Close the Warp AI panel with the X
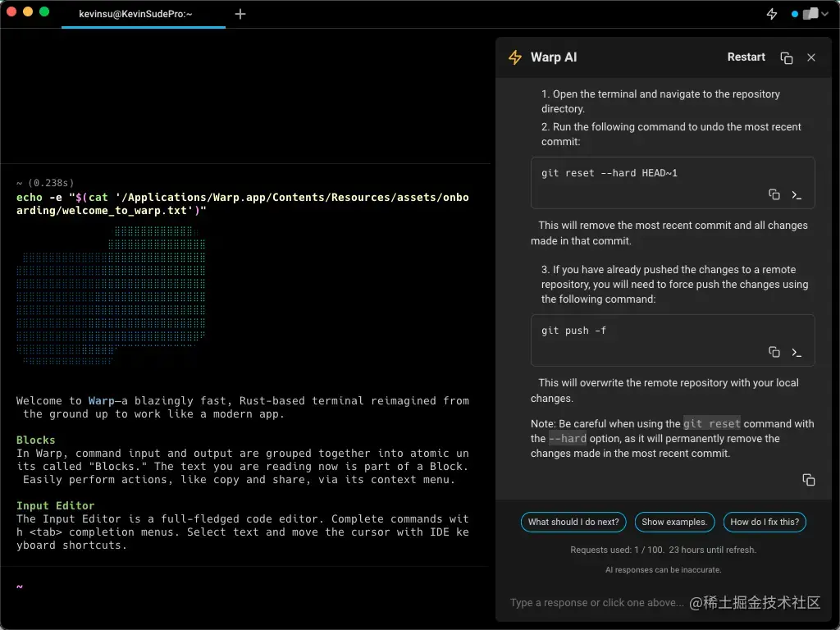 [811, 57]
